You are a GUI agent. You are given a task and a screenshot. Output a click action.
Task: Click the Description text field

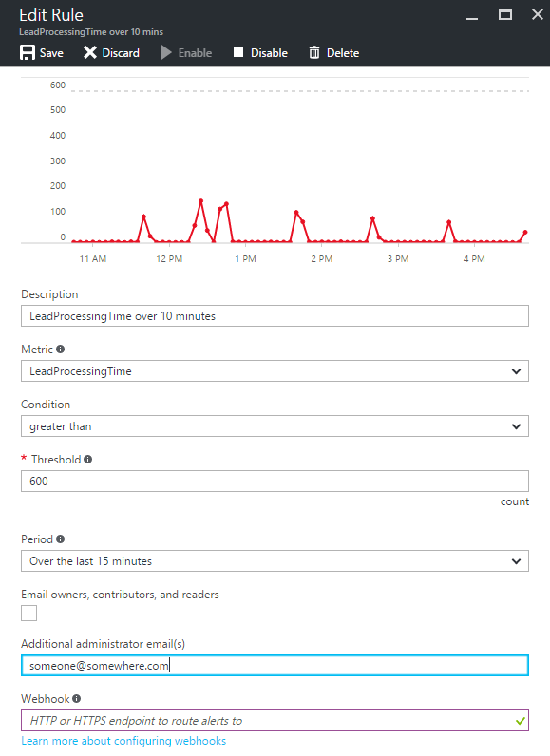pyautogui.click(x=275, y=316)
